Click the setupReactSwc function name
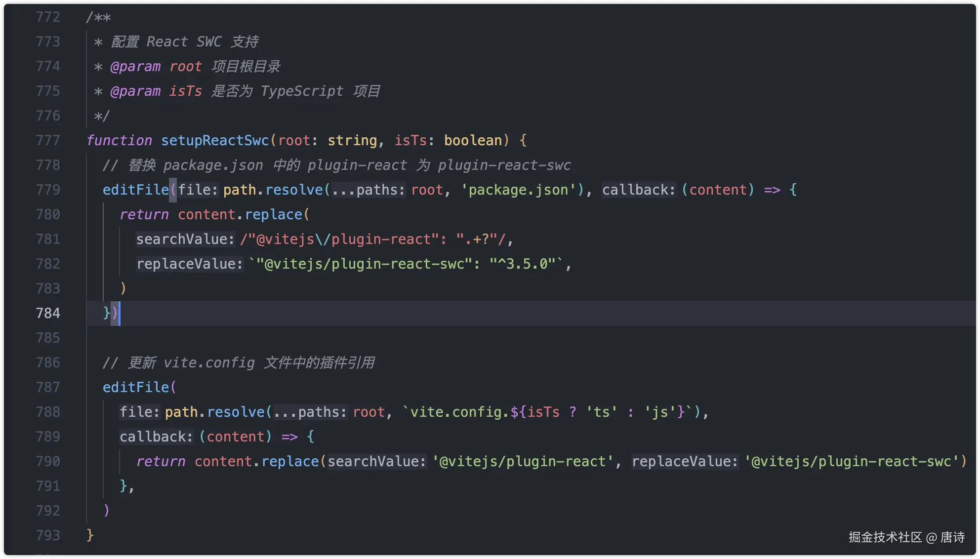Viewport: 980px width, 559px height. (215, 141)
